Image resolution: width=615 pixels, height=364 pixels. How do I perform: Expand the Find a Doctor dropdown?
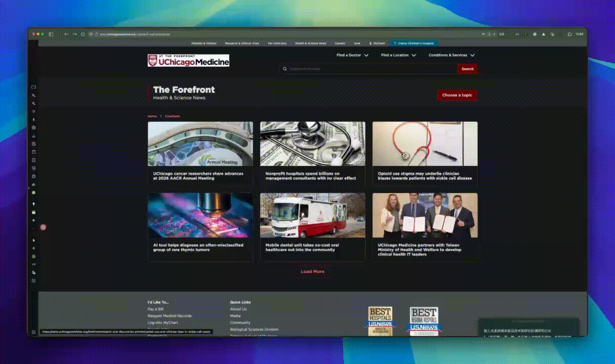pos(353,55)
